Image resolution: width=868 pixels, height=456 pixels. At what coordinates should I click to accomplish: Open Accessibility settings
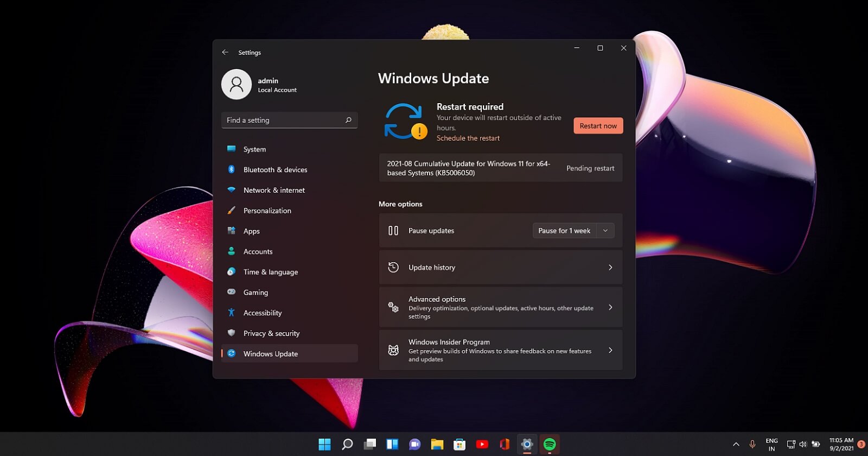290,313
